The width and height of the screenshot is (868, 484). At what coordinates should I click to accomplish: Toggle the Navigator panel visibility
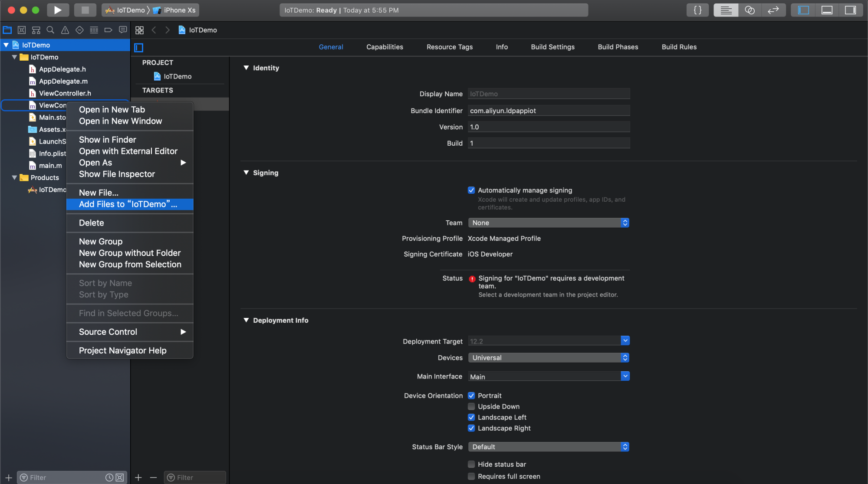(x=803, y=10)
